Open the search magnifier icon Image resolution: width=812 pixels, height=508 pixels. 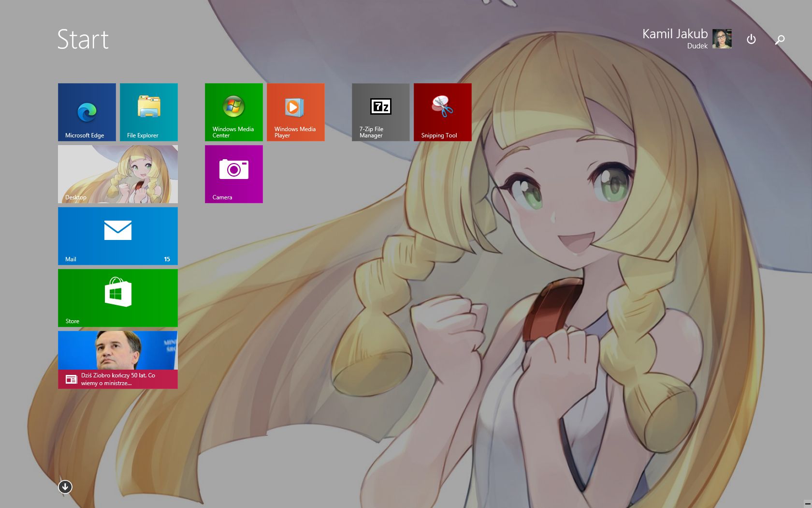click(780, 40)
